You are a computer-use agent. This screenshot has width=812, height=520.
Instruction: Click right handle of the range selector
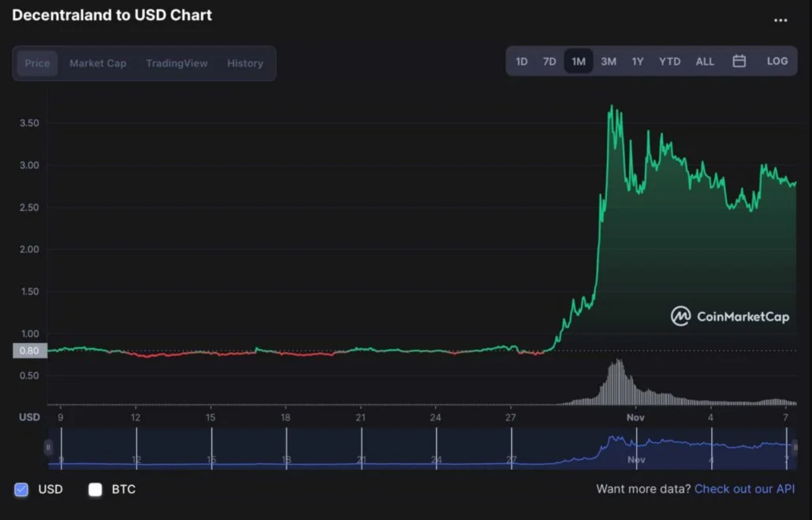[x=795, y=448]
